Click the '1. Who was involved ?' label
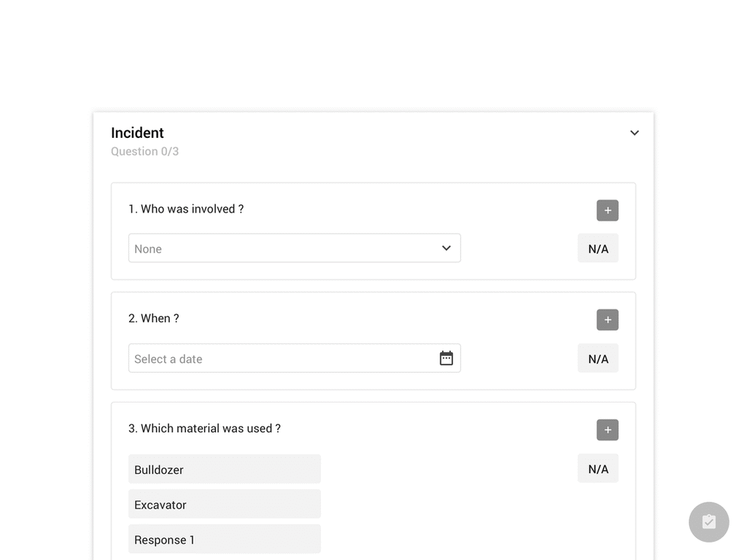 (186, 209)
